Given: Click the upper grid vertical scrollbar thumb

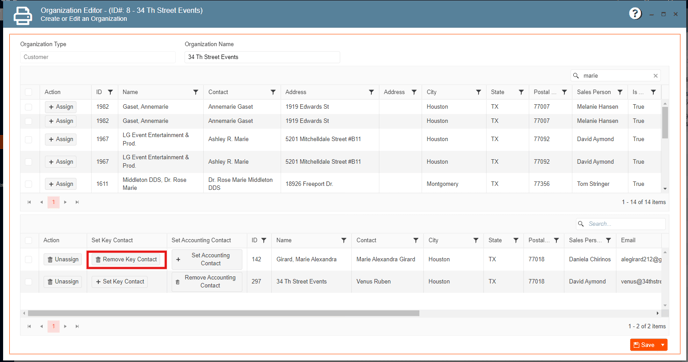Looking at the screenshot, I should tap(665, 122).
